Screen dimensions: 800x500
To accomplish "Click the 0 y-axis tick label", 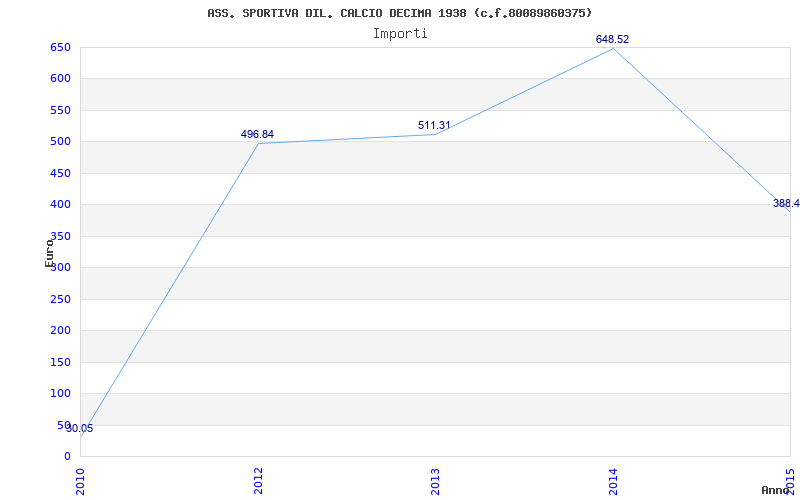I will pos(67,456).
